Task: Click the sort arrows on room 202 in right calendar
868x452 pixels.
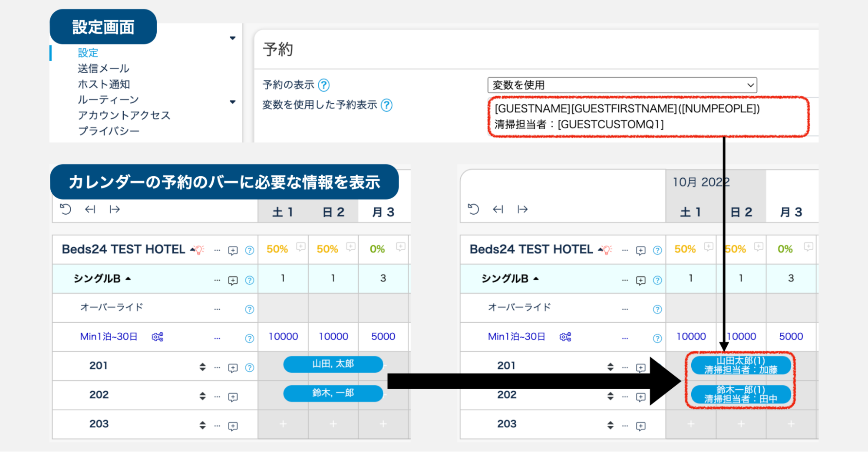Action: click(610, 396)
